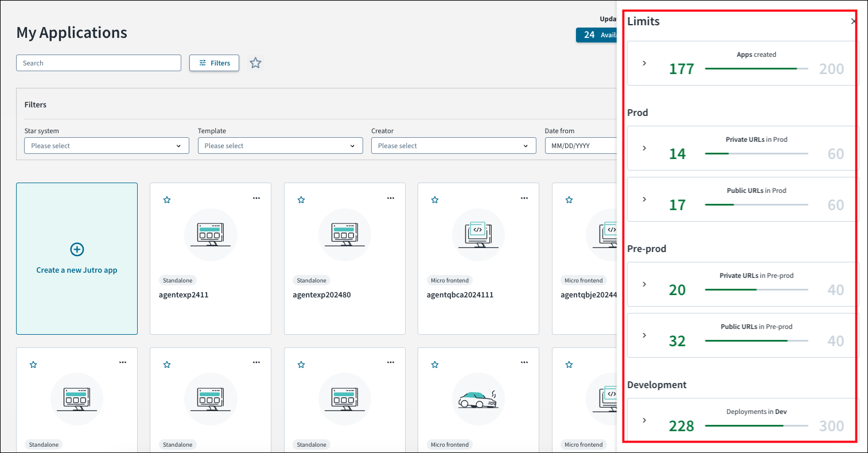The height and width of the screenshot is (453, 868).
Task: Expand Private URLs in Prod details
Action: click(x=644, y=148)
